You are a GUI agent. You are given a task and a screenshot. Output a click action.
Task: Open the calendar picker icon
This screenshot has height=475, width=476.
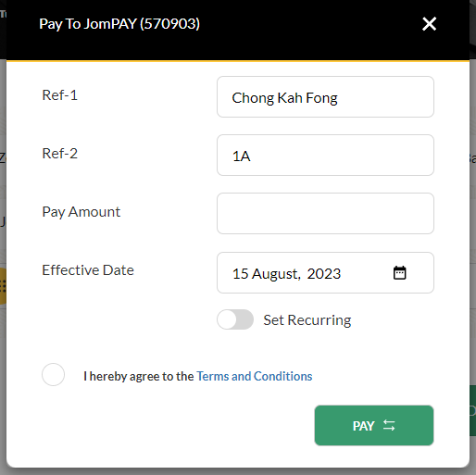(x=400, y=273)
